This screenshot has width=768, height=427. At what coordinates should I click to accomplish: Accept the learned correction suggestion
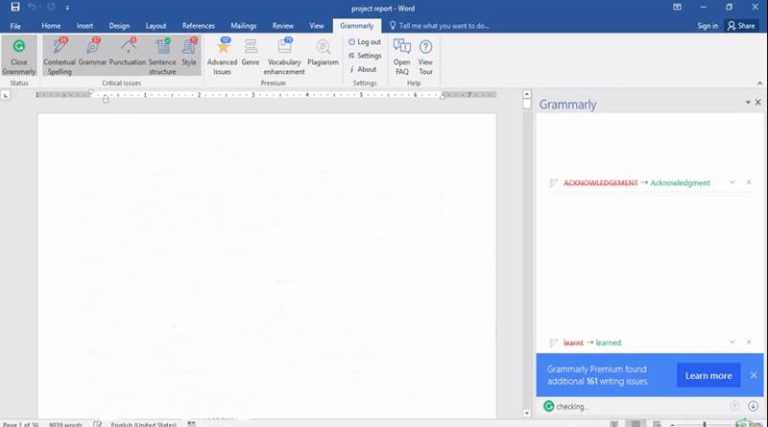pos(608,342)
